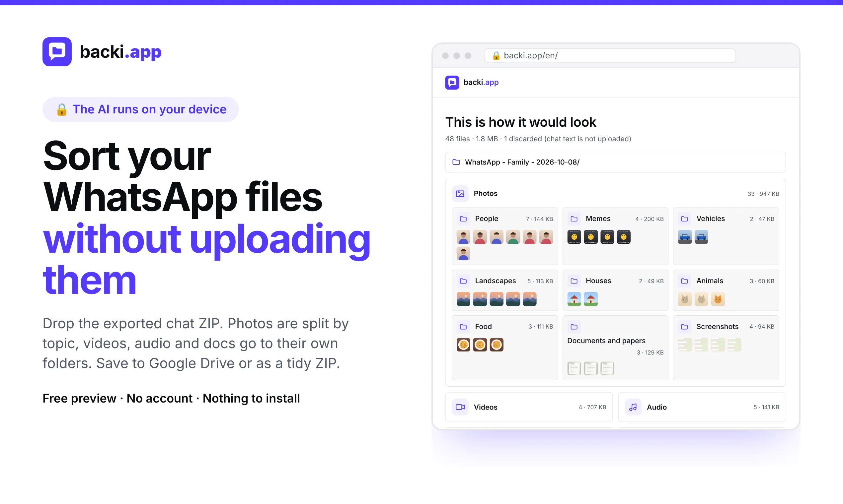Click the 'This is how it would look' heading
Screen dimensions: 843x504
521,122
